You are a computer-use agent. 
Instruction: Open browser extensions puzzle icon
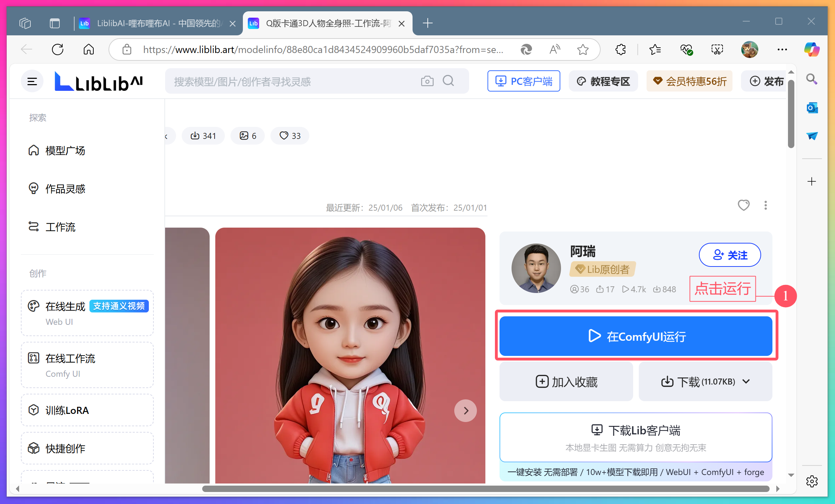(620, 49)
